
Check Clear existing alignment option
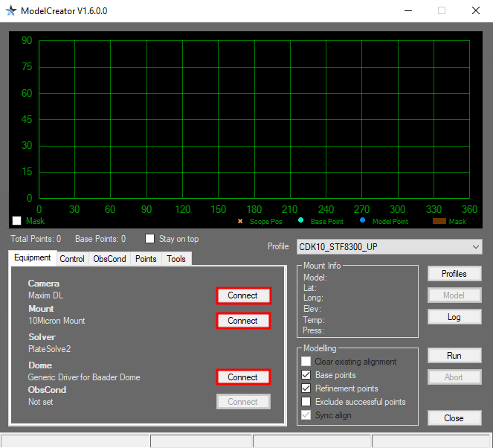tap(306, 362)
